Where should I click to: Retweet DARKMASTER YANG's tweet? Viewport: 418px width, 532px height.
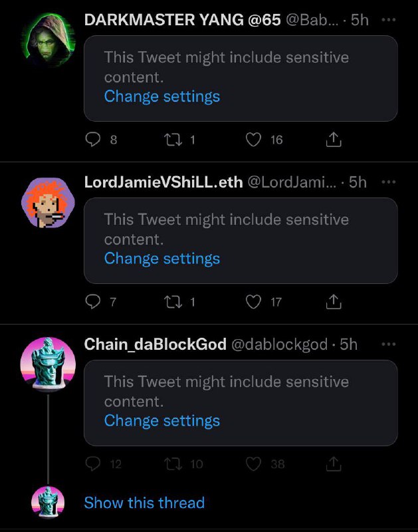(x=173, y=140)
